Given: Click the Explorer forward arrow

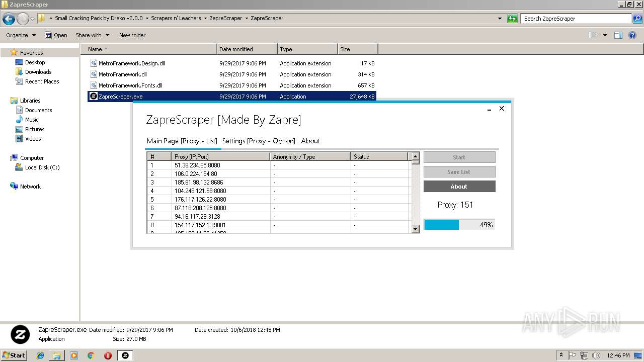Looking at the screenshot, I should click(x=23, y=19).
